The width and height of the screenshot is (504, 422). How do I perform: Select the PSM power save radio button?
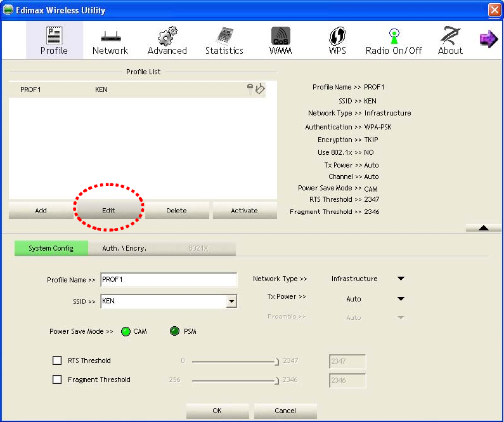[x=174, y=331]
